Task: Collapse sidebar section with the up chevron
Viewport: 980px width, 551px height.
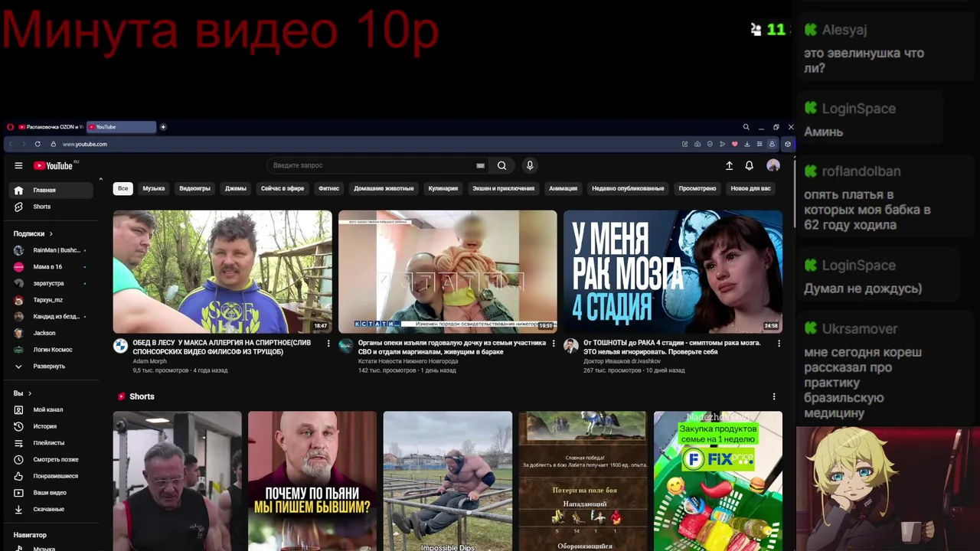Action: click(x=100, y=179)
